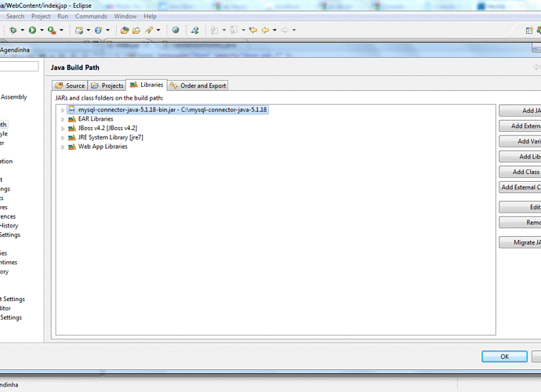Image resolution: width=541 pixels, height=392 pixels.
Task: Click the filter text field in sidebar
Action: pyautogui.click(x=19, y=67)
